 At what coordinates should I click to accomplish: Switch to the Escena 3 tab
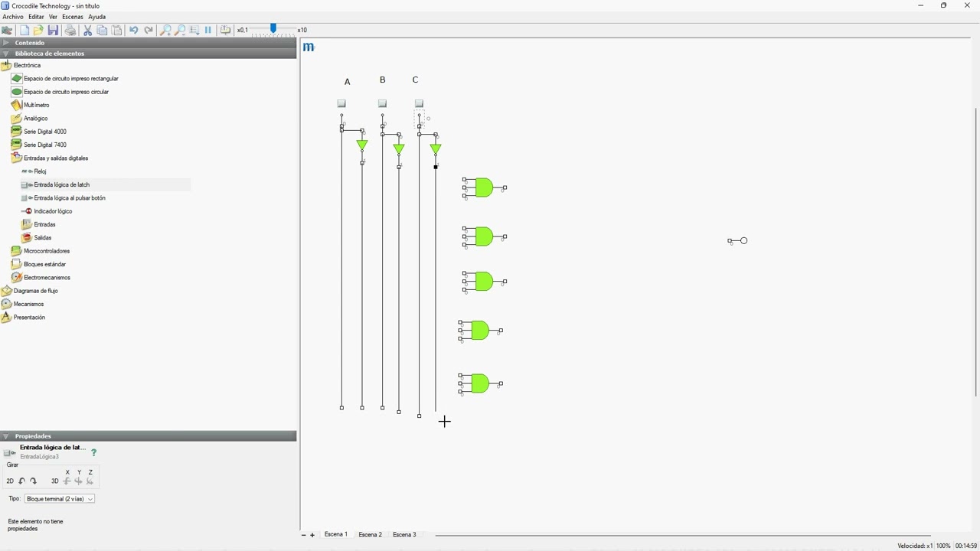point(404,535)
